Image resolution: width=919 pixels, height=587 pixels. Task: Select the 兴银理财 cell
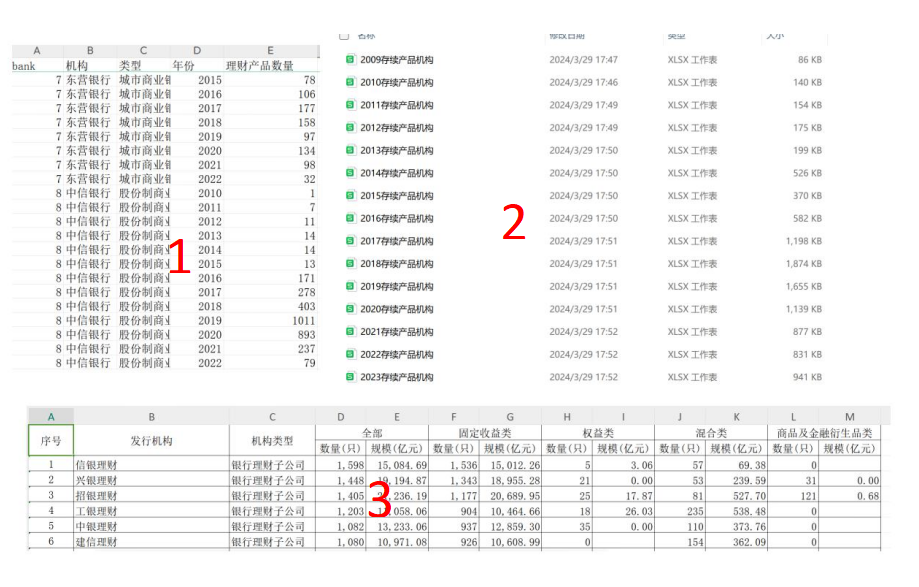[151, 480]
